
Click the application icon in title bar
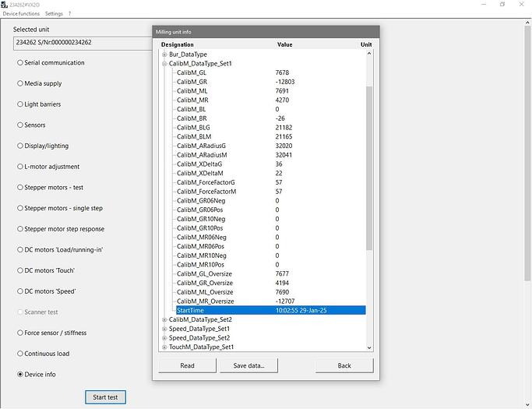click(4, 4)
